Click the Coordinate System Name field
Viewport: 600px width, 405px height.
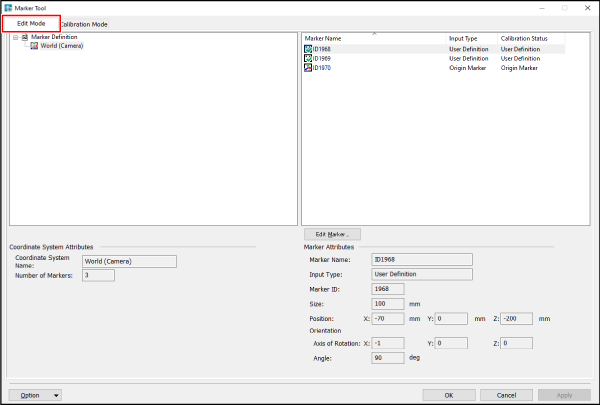pyautogui.click(x=129, y=261)
